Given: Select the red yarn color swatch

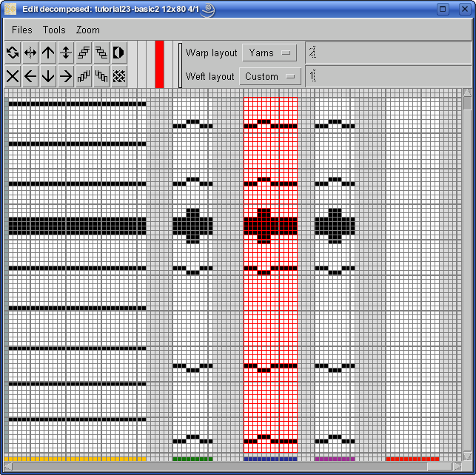Looking at the screenshot, I should click(x=159, y=64).
